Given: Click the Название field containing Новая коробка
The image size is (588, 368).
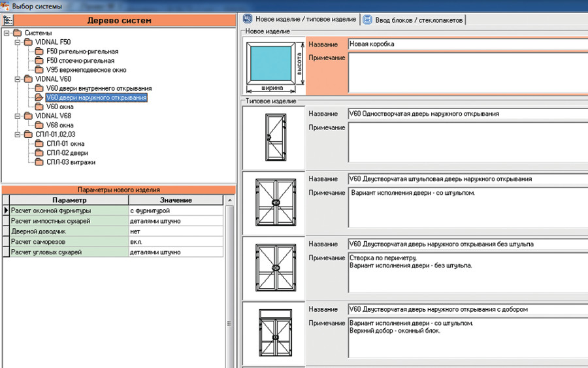Looking at the screenshot, I should click(x=468, y=44).
